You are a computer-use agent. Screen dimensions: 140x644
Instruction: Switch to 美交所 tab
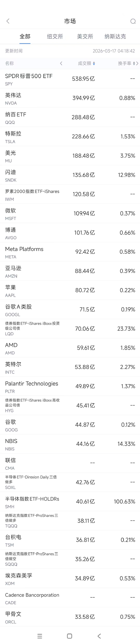coord(85,36)
